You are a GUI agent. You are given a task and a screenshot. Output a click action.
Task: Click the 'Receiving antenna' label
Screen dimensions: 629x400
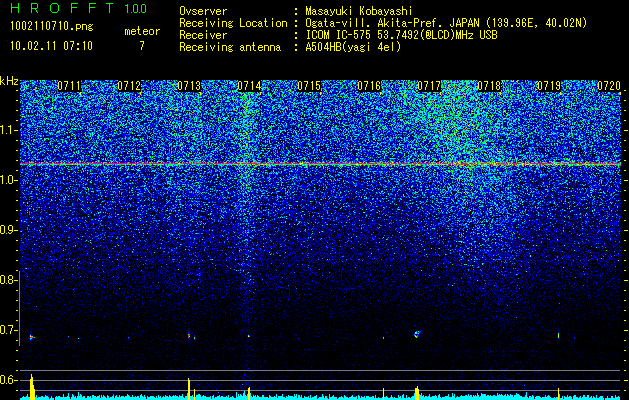coord(230,47)
